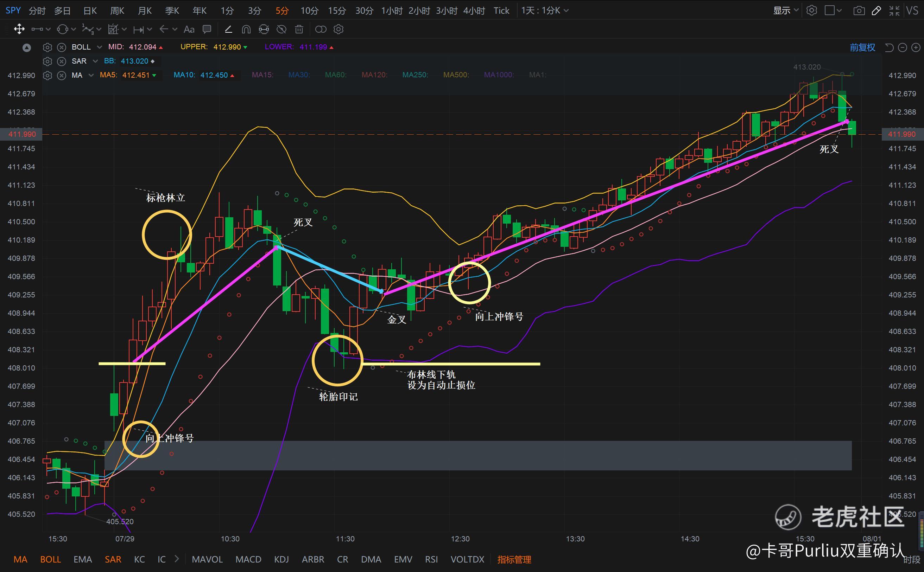924x572 pixels.
Task: Toggle the drawing pencil tool at top right
Action: (x=876, y=10)
